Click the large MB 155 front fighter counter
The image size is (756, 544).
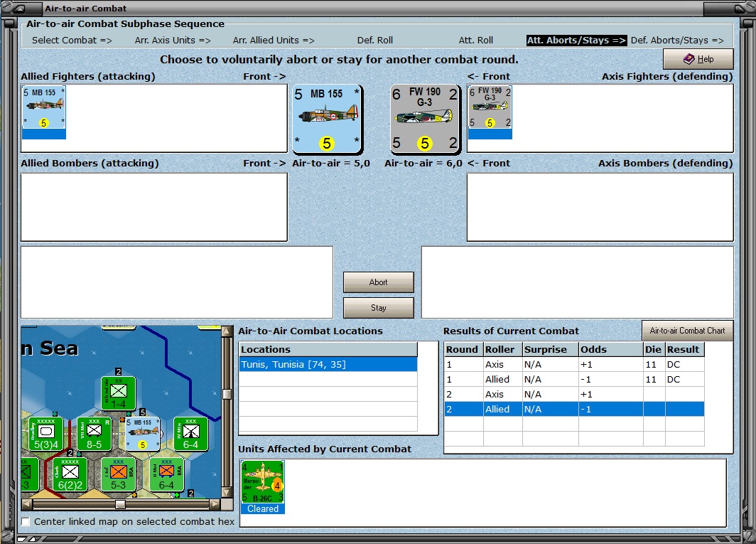pyautogui.click(x=328, y=119)
